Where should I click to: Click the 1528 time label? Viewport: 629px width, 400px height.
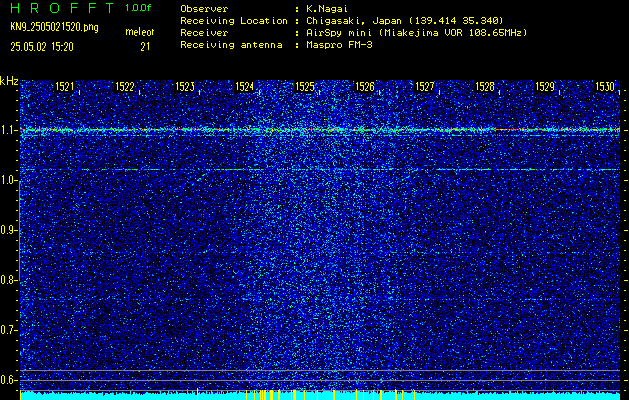pos(485,87)
